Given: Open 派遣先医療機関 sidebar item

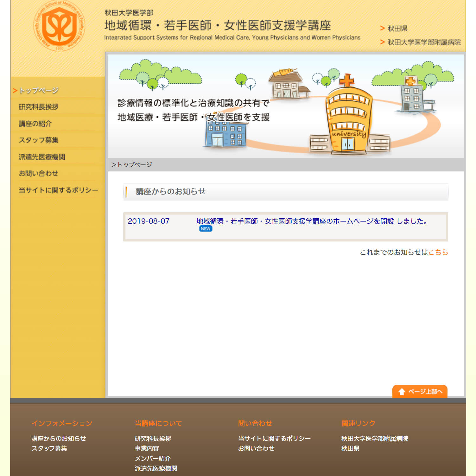Looking at the screenshot, I should pos(42,157).
